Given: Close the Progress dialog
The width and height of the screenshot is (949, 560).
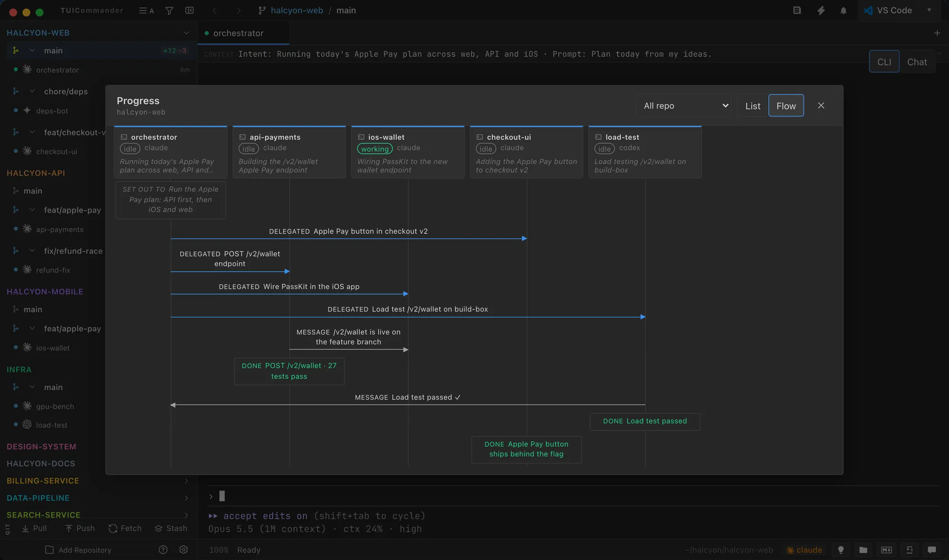Looking at the screenshot, I should pyautogui.click(x=821, y=105).
